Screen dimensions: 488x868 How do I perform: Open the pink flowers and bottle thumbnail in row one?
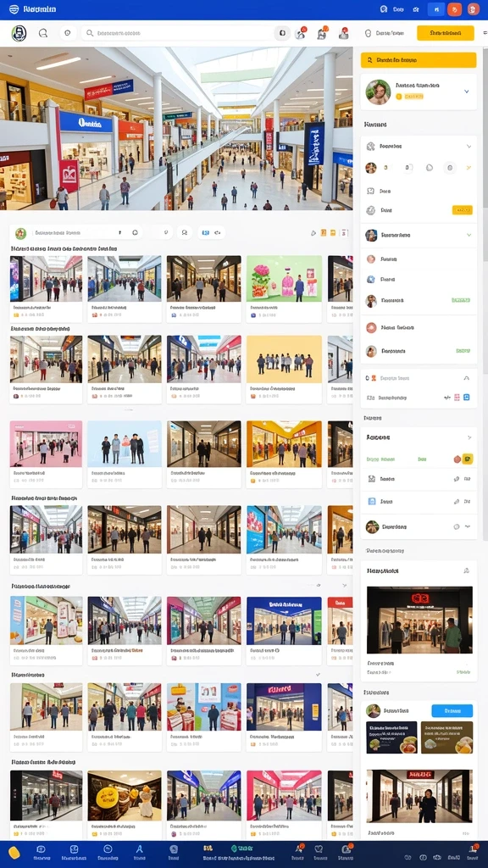[284, 278]
